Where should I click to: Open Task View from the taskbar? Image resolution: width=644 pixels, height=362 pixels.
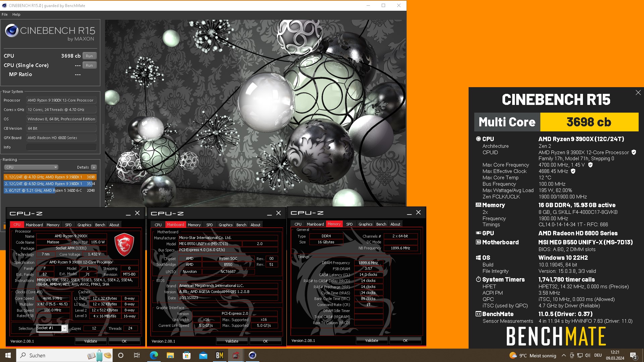click(x=137, y=355)
